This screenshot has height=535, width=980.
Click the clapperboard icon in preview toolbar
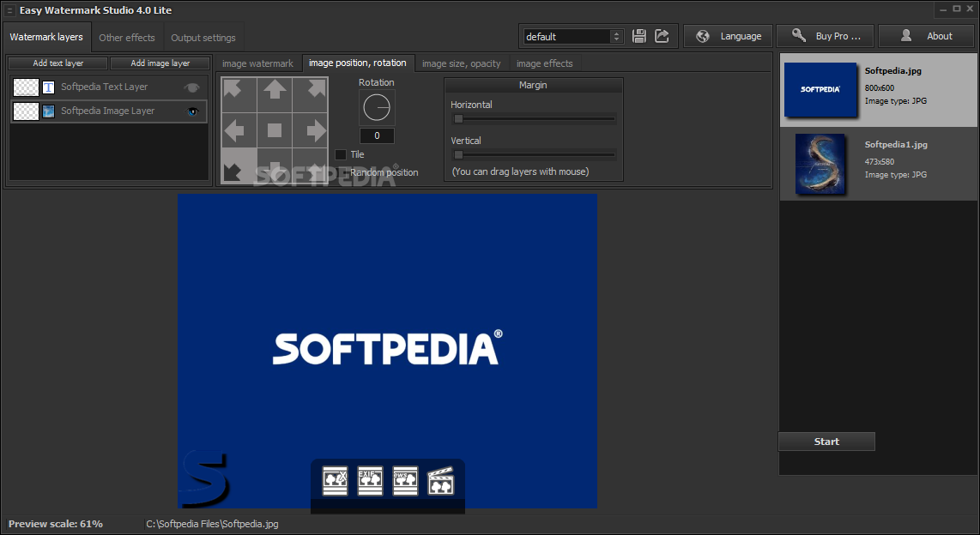tap(440, 481)
